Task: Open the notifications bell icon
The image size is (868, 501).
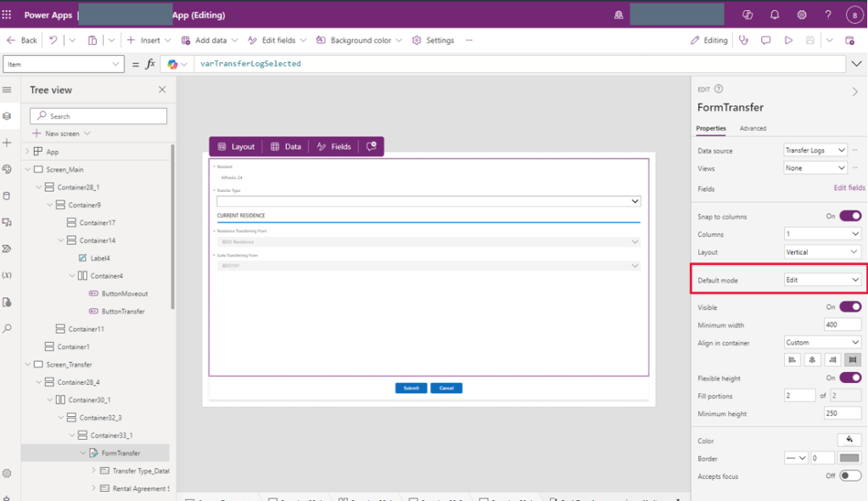Action: (x=774, y=15)
